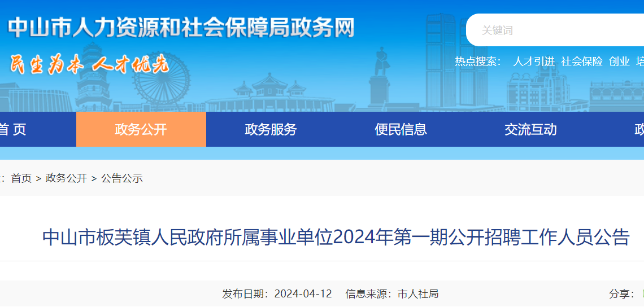Image resolution: width=644 pixels, height=307 pixels.
Task: Click the 信息来源：市人社局 text
Action: coord(392,294)
